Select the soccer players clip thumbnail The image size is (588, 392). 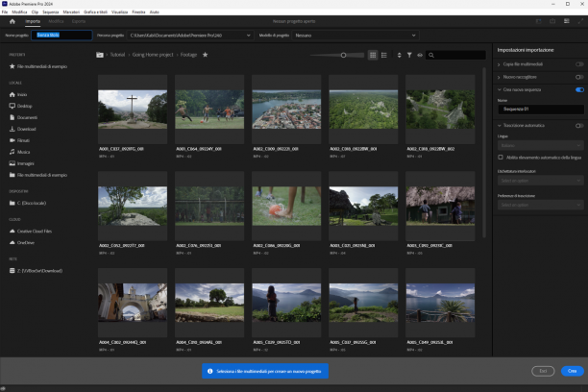tap(209, 110)
